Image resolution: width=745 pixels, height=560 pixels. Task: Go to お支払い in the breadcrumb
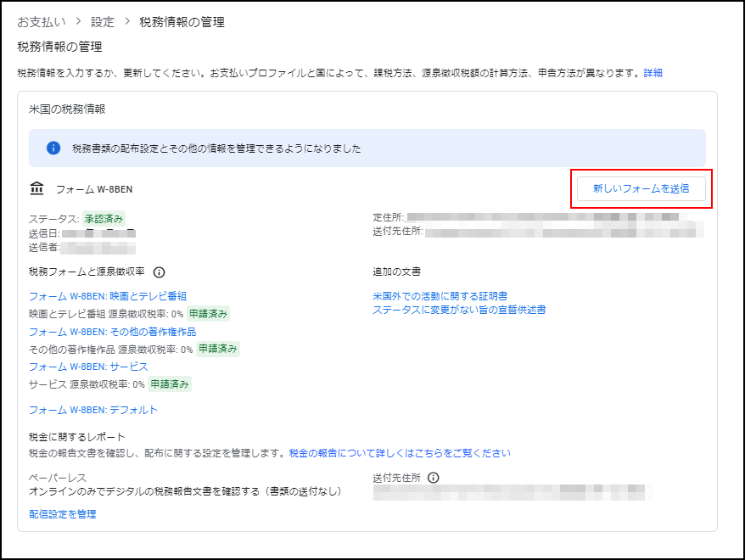[x=42, y=21]
